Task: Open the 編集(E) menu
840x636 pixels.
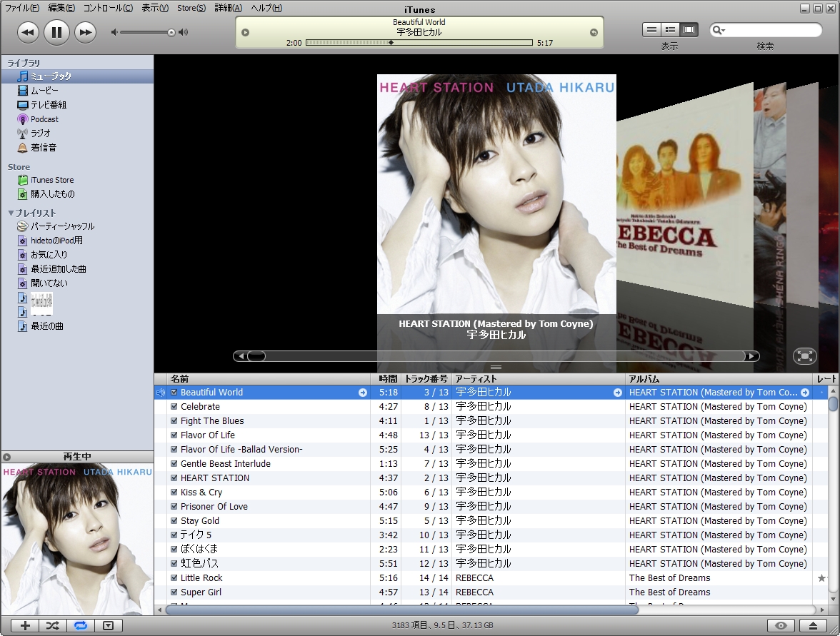Action: [x=61, y=7]
